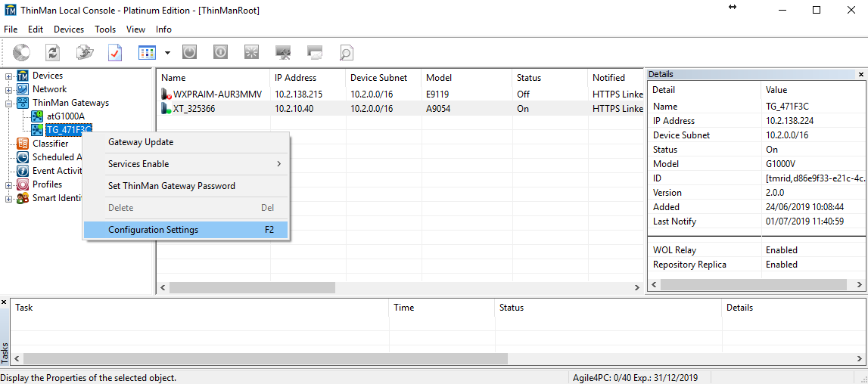Open the Services Enable submenu arrow
The width and height of the screenshot is (868, 384).
point(278,164)
